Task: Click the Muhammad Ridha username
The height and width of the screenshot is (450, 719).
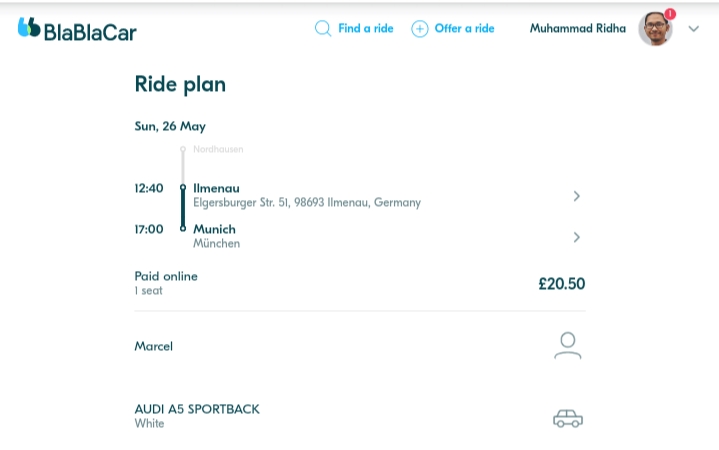Action: coord(577,28)
